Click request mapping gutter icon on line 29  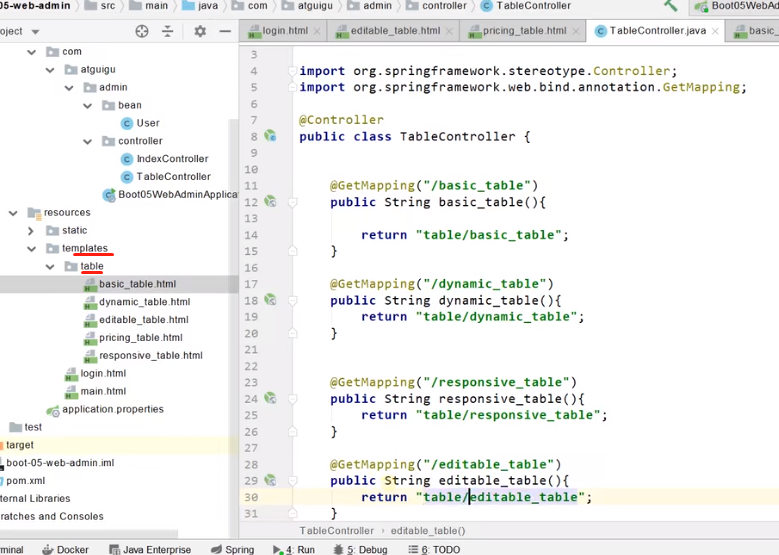coord(270,480)
